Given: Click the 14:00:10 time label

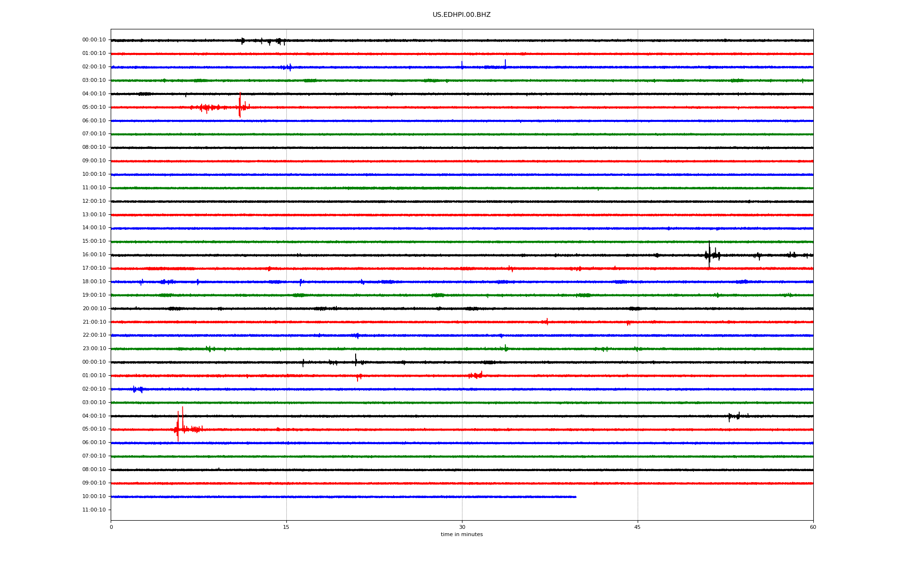Looking at the screenshot, I should [x=94, y=228].
